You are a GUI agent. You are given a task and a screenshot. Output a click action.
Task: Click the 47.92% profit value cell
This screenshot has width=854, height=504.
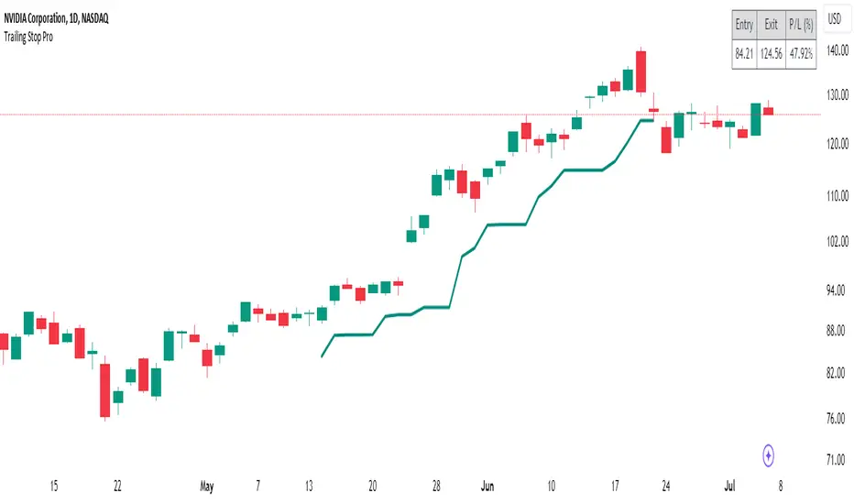[801, 52]
